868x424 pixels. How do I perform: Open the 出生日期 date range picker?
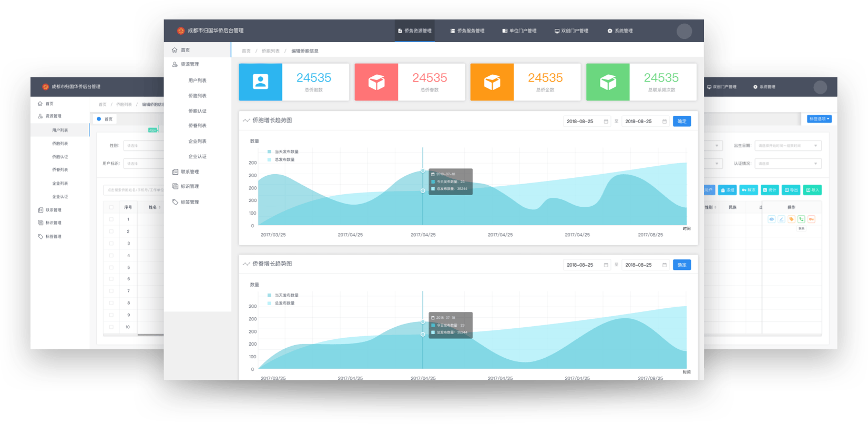(x=788, y=146)
